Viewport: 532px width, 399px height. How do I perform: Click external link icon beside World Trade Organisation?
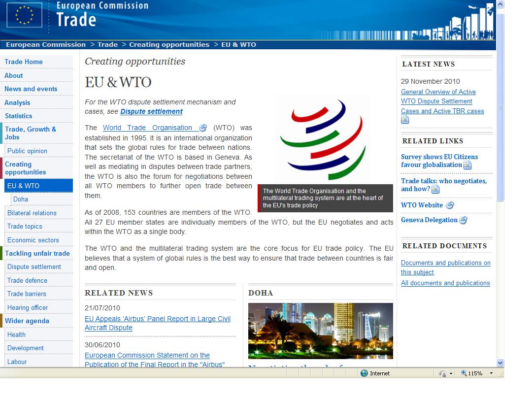pyautogui.click(x=202, y=128)
